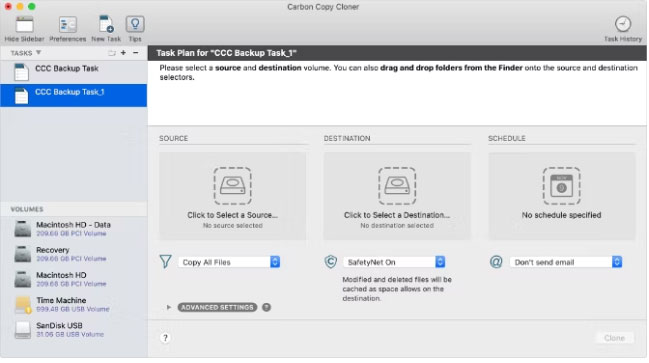
Task: Select the Macintosh HD volume
Action: click(x=74, y=279)
